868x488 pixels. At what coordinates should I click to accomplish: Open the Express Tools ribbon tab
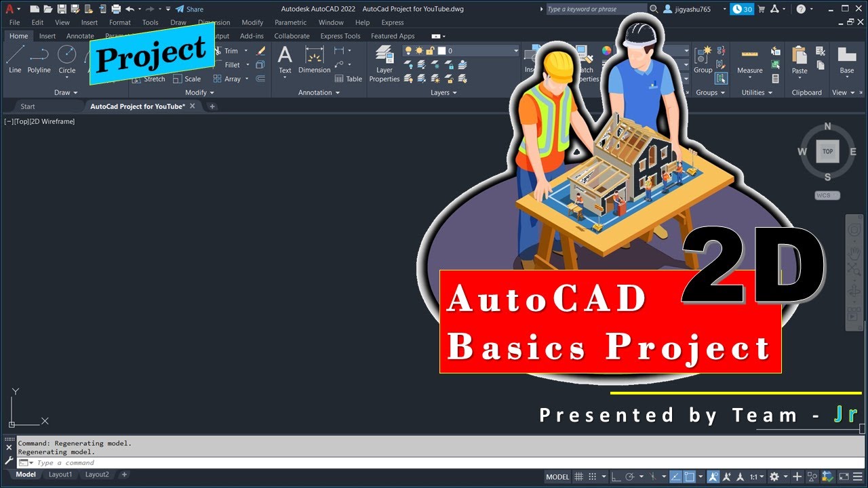point(340,36)
